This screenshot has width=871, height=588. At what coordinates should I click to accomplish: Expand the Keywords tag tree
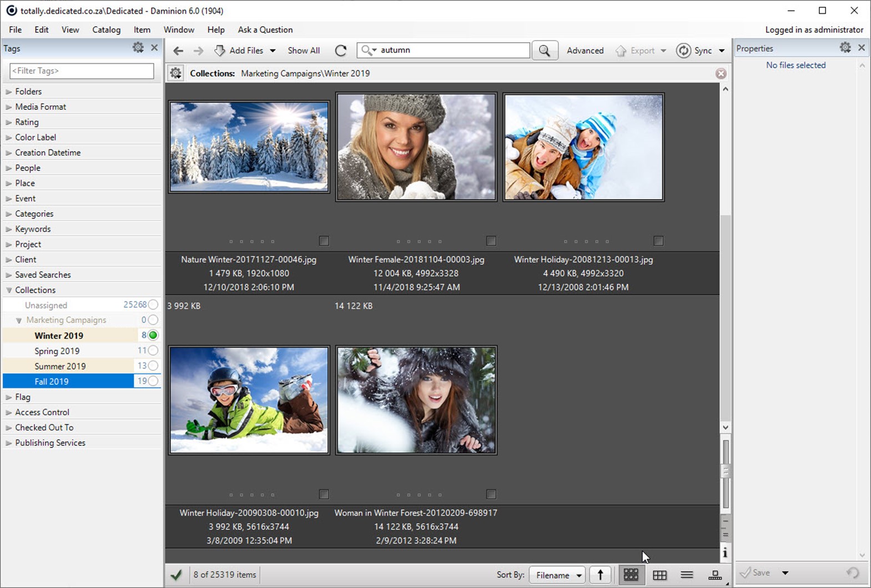[x=9, y=229]
